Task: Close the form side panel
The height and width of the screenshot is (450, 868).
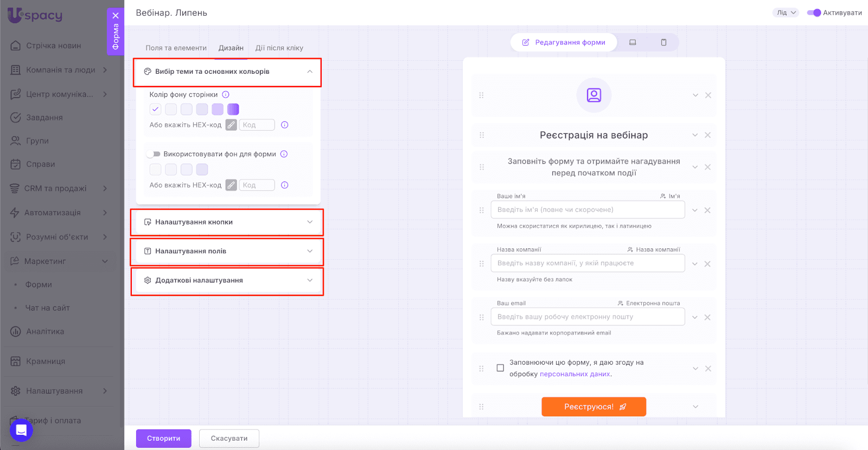Action: tap(116, 16)
